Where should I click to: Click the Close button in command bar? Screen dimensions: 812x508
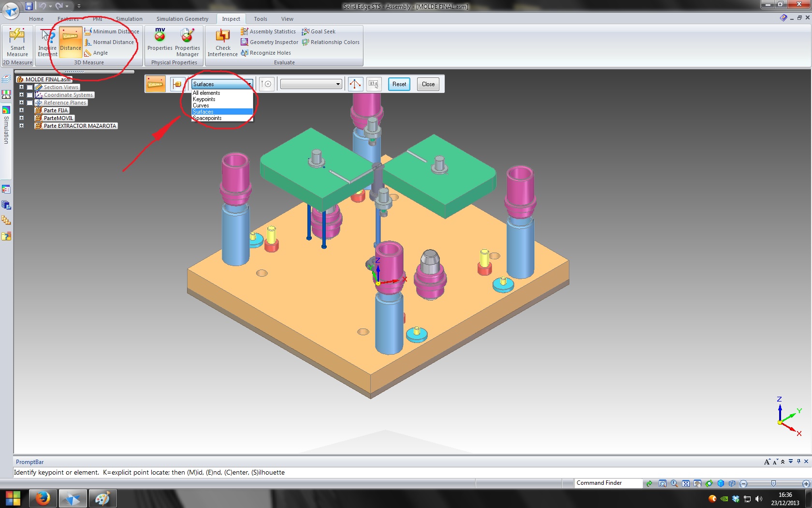coord(428,84)
